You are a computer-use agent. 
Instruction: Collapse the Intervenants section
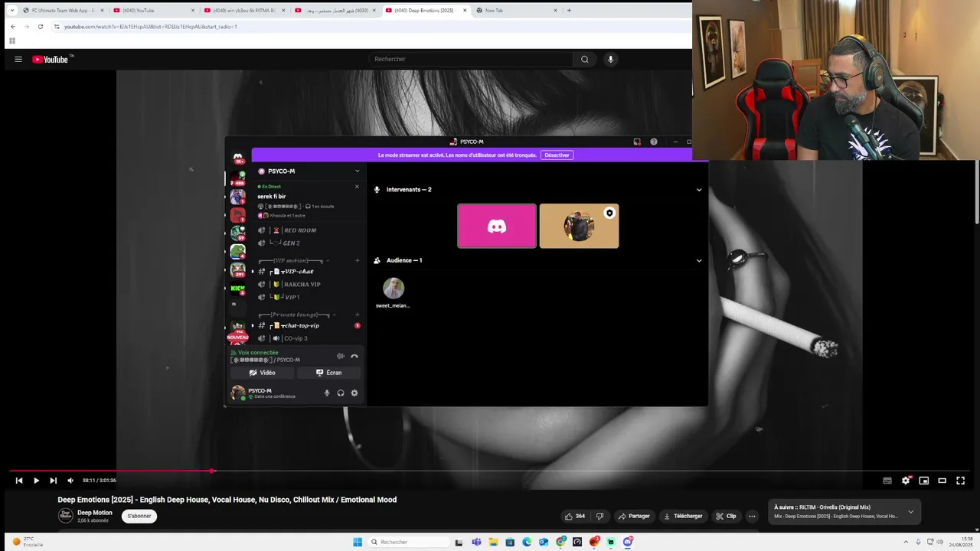tap(699, 190)
